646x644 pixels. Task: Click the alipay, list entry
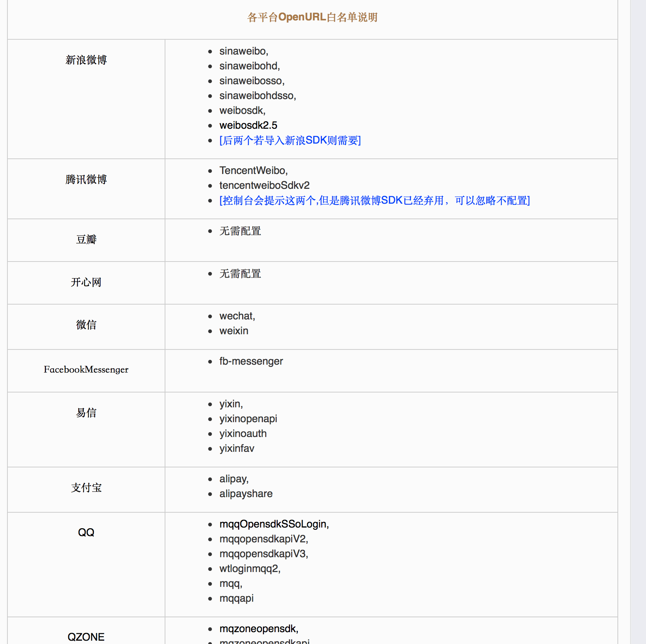tap(234, 479)
